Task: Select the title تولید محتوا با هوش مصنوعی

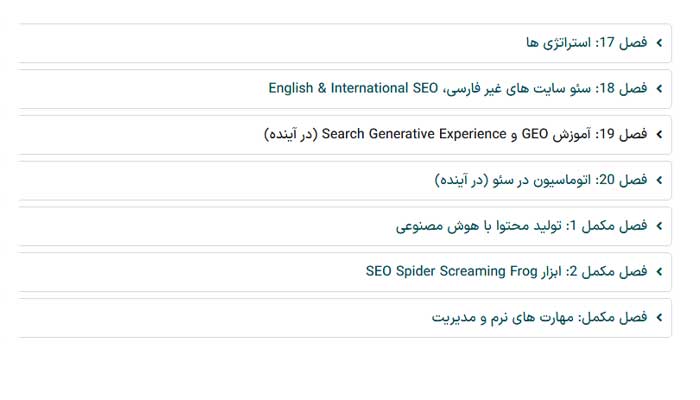Action: click(521, 226)
